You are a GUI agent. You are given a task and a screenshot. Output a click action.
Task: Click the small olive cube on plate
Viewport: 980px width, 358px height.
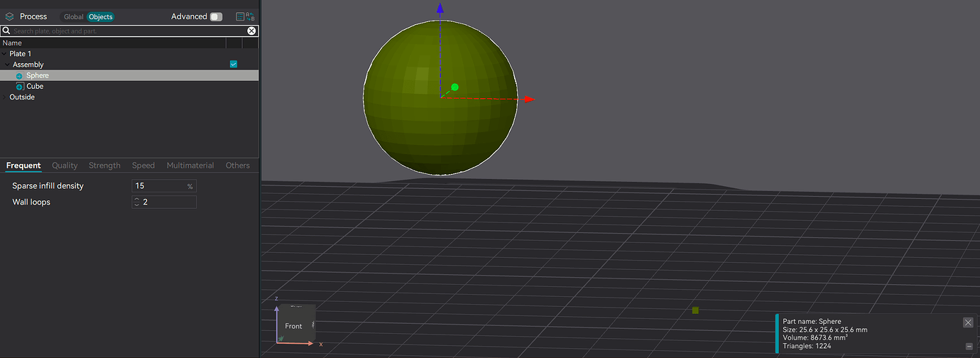(x=695, y=310)
